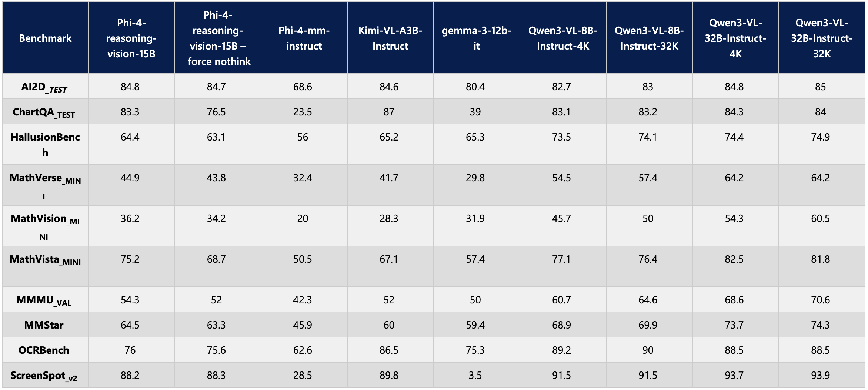The image size is (868, 390).
Task: Click the AI2D_TEST row label
Action: coord(44,87)
